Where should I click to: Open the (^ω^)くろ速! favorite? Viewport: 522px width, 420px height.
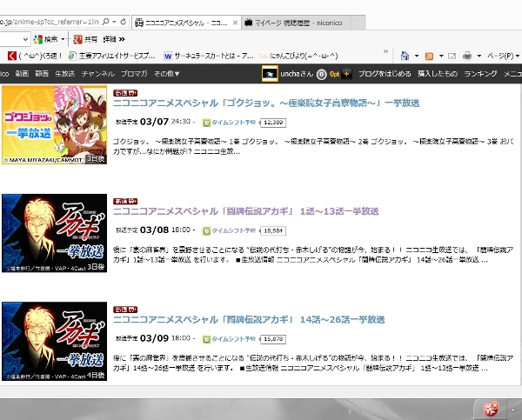click(35, 56)
